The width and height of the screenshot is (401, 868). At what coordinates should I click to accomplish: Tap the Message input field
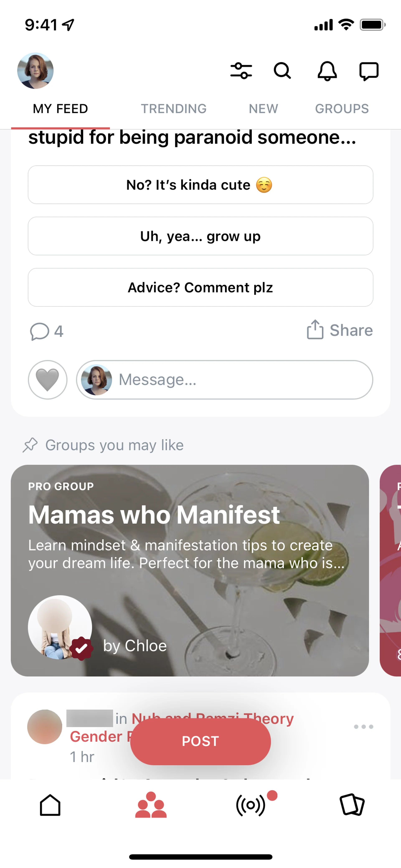tap(236, 380)
